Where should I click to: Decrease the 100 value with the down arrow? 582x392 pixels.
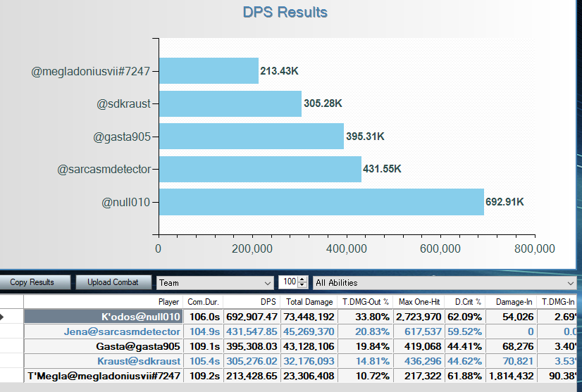tap(303, 285)
